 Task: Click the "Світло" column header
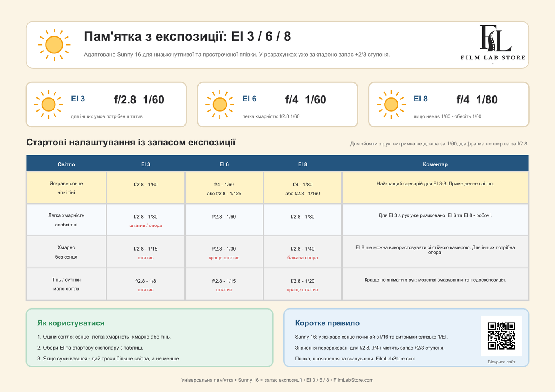[66, 164]
